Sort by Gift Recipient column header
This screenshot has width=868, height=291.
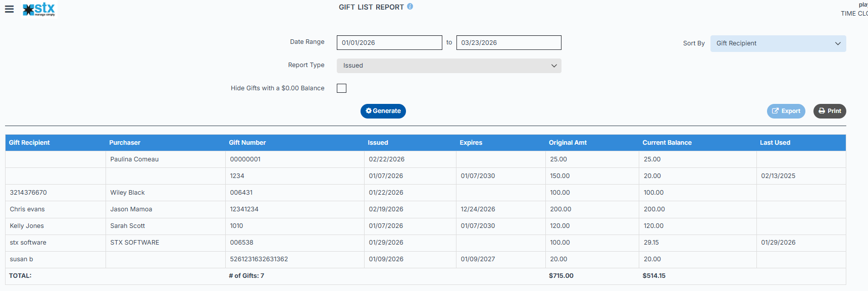point(29,143)
